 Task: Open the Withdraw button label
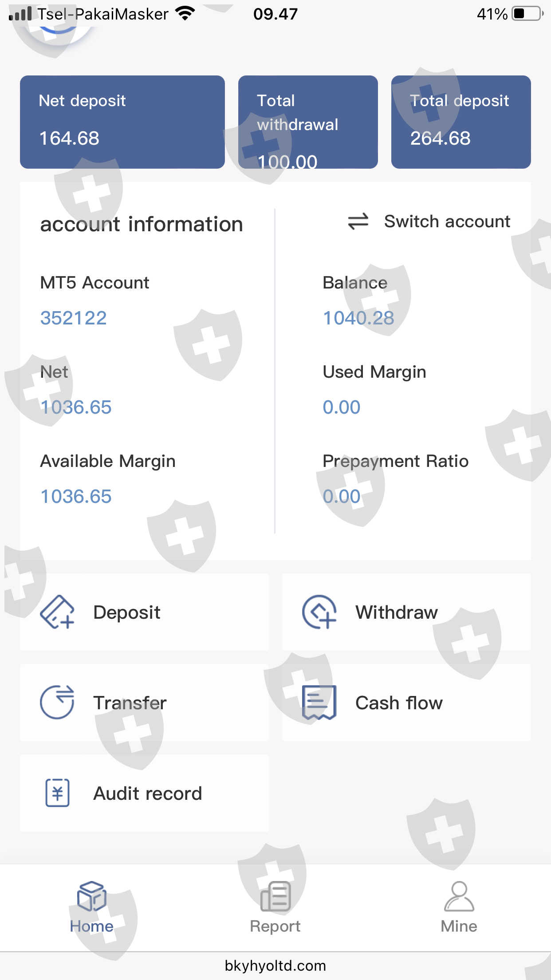[x=397, y=612]
